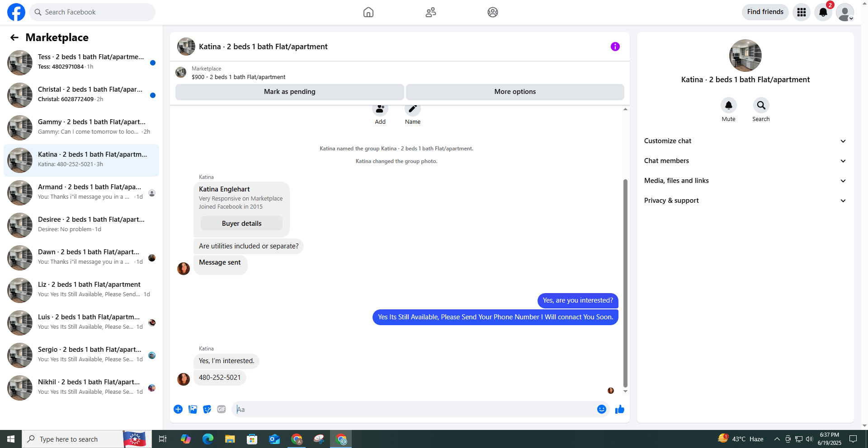Open the notifications bell icon
This screenshot has height=448, width=868.
(823, 12)
